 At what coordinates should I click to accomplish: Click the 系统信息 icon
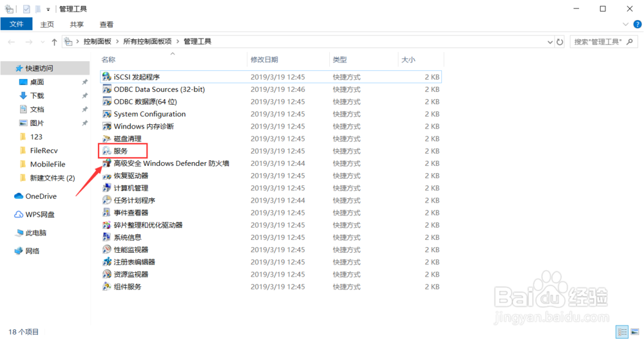click(x=107, y=237)
